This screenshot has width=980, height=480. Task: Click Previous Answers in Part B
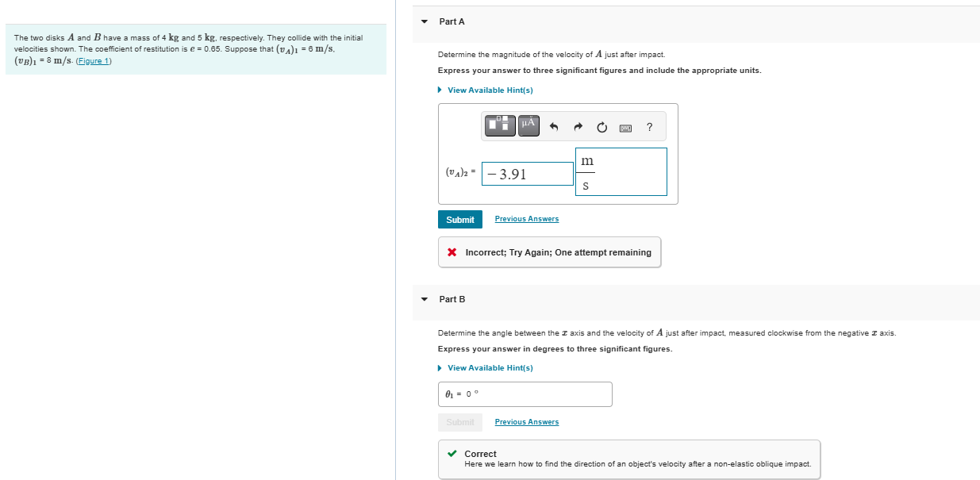click(x=526, y=421)
